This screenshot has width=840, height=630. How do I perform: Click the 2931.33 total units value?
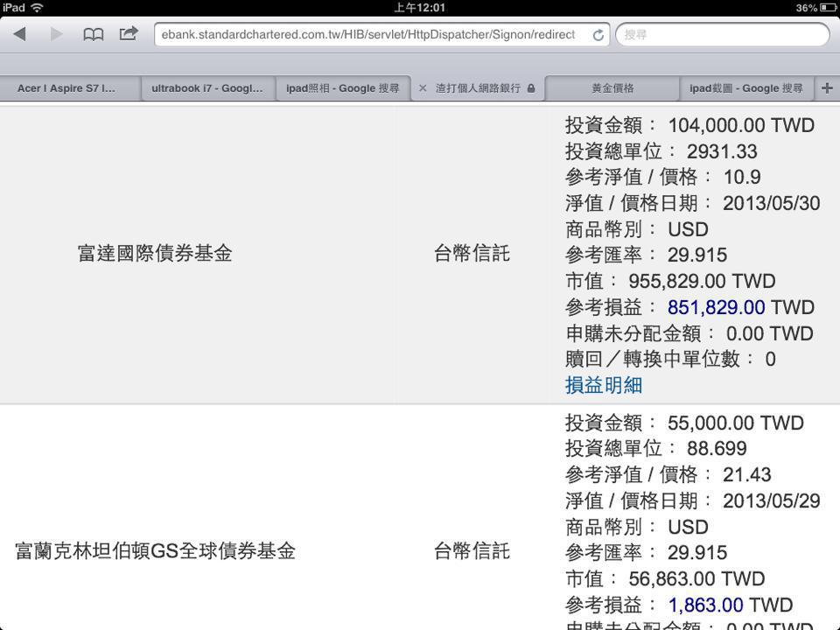point(722,151)
